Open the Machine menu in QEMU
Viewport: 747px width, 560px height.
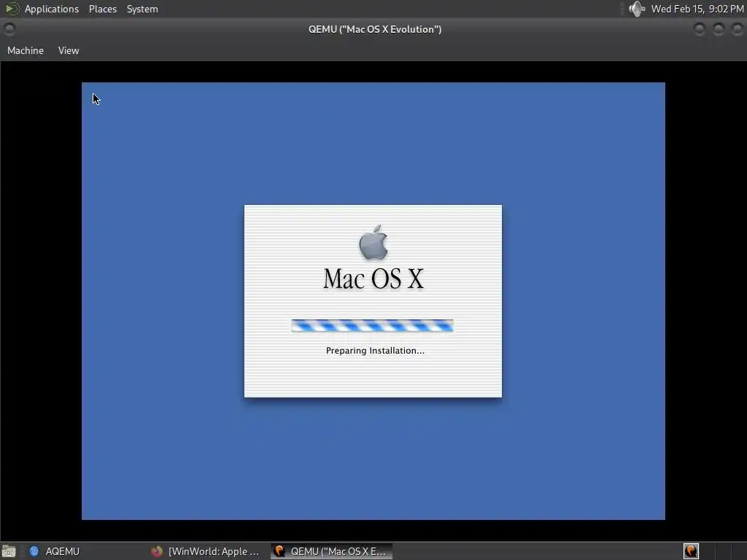tap(26, 50)
